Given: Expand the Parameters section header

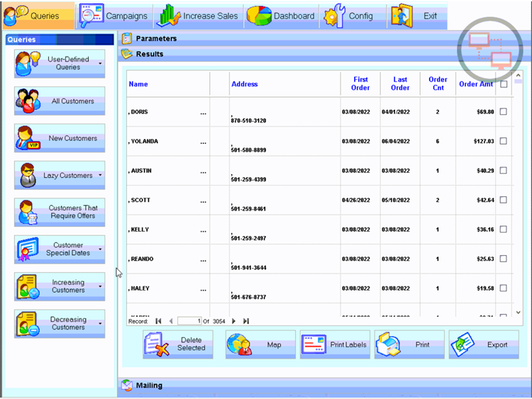Looking at the screenshot, I should point(324,38).
